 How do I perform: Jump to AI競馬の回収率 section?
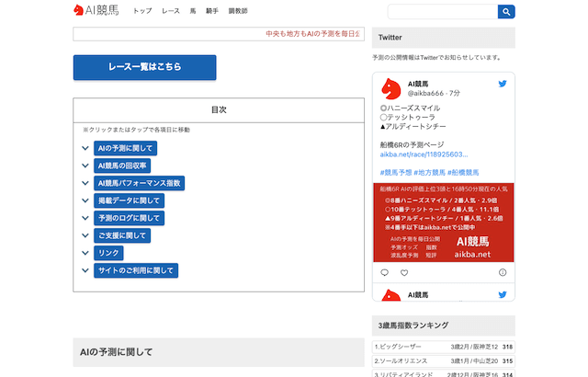click(122, 166)
